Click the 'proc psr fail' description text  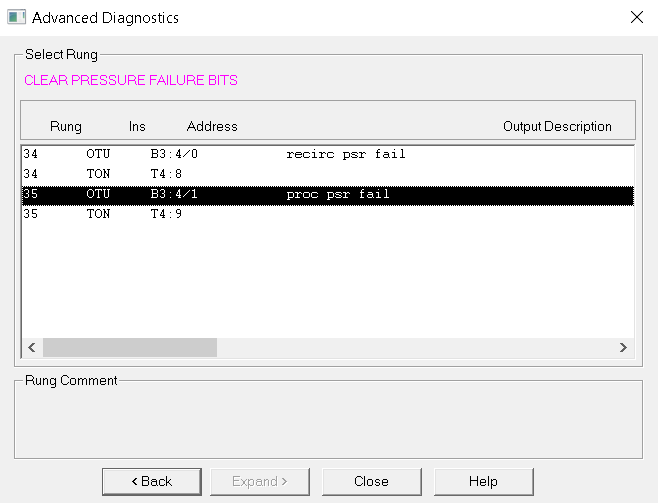338,194
